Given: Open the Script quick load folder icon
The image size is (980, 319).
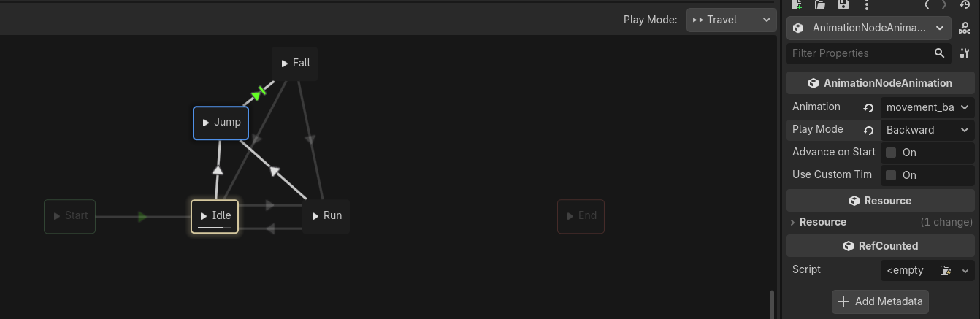Looking at the screenshot, I should pos(946,271).
